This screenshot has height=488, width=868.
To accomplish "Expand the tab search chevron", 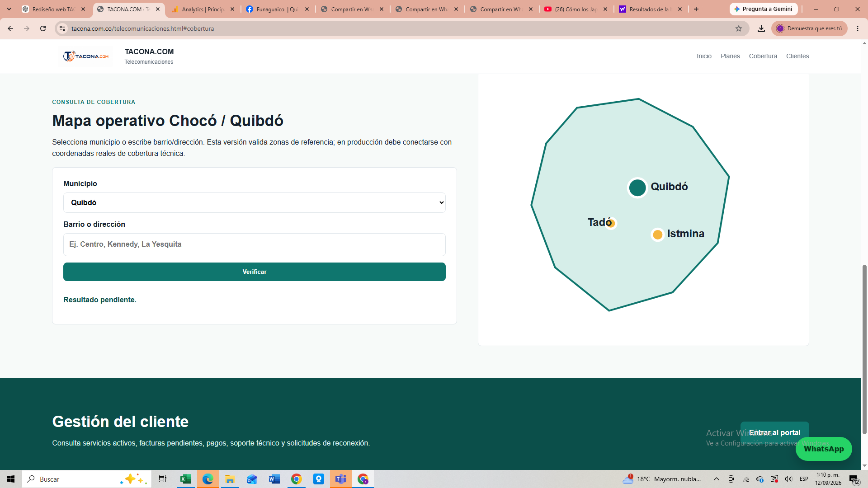I will click(9, 9).
